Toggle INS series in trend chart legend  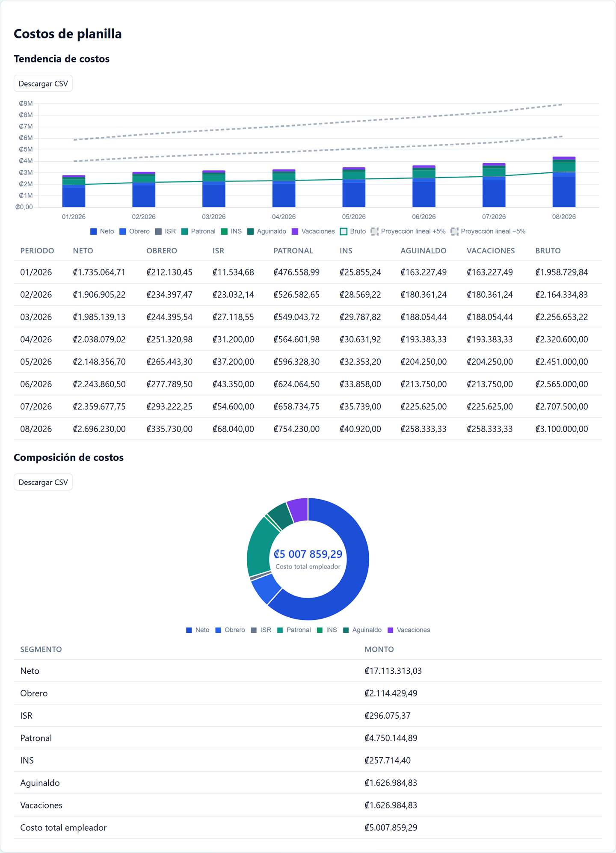(231, 231)
